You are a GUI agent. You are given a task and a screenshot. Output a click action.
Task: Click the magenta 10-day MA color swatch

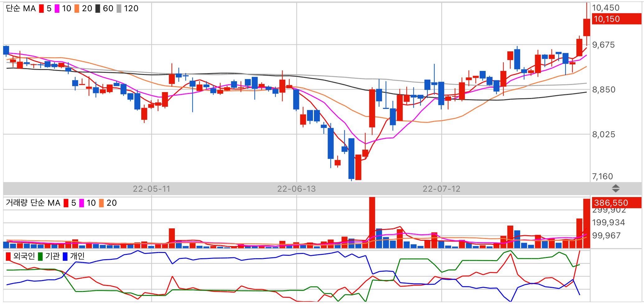tap(57, 8)
